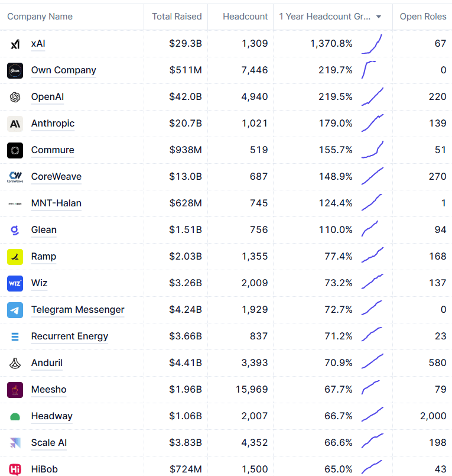Click the Wiz blue logo icon
Screen dimensions: 452x476
click(15, 283)
